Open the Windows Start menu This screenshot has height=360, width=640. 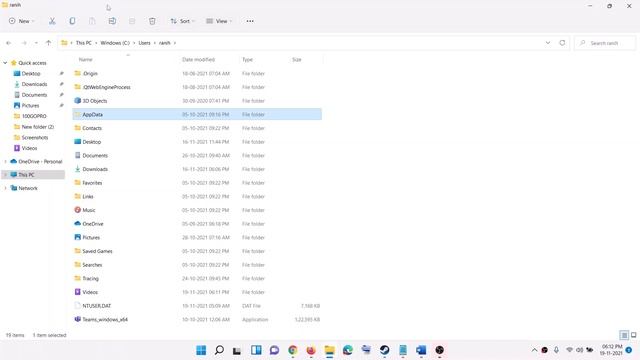[201, 350]
